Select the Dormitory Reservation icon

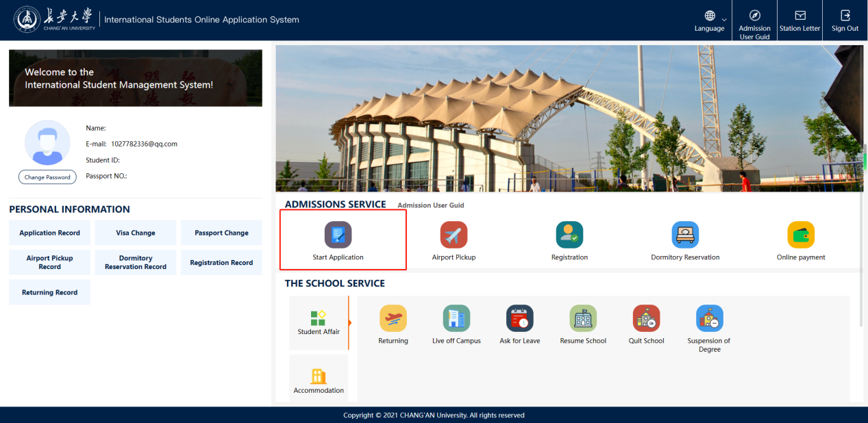pyautogui.click(x=685, y=235)
